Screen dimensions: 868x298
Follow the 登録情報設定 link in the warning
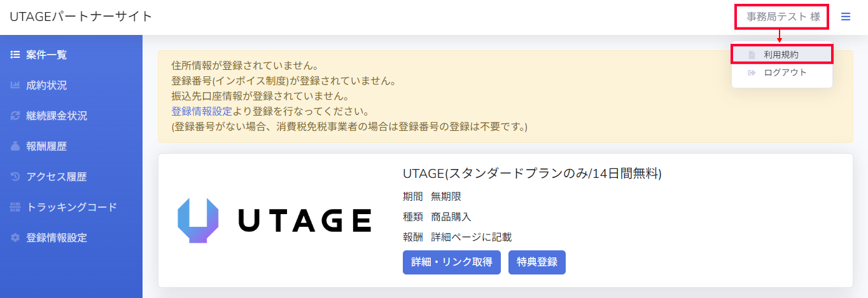202,112
